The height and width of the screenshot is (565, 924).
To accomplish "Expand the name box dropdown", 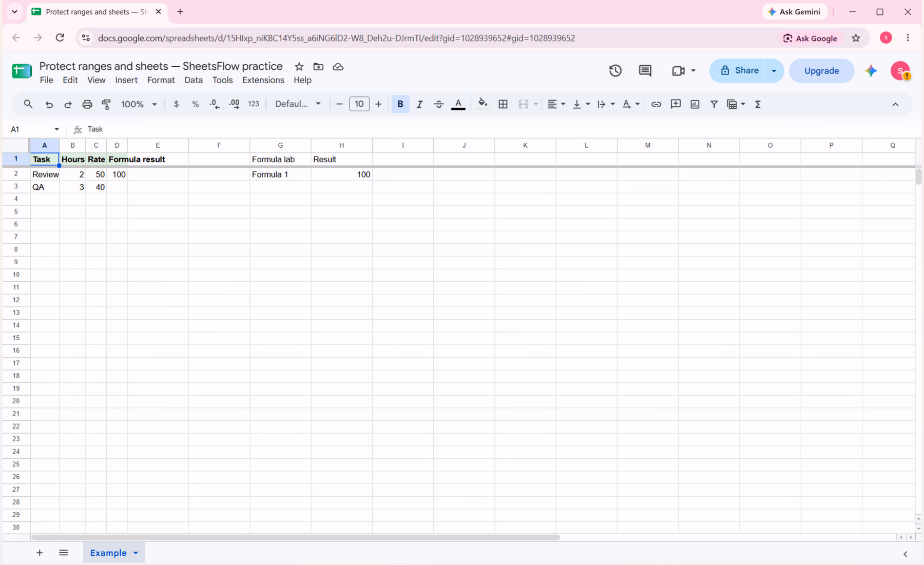I will (56, 129).
